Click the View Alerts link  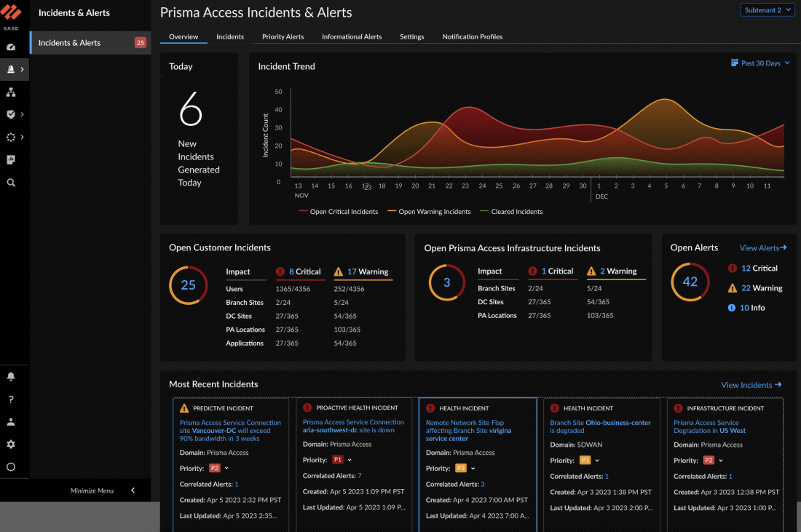[762, 247]
